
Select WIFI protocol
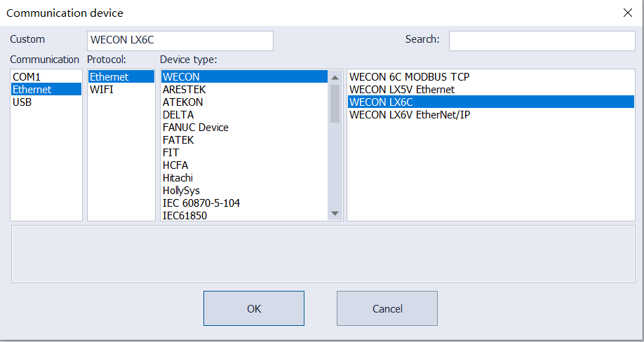pyautogui.click(x=121, y=90)
